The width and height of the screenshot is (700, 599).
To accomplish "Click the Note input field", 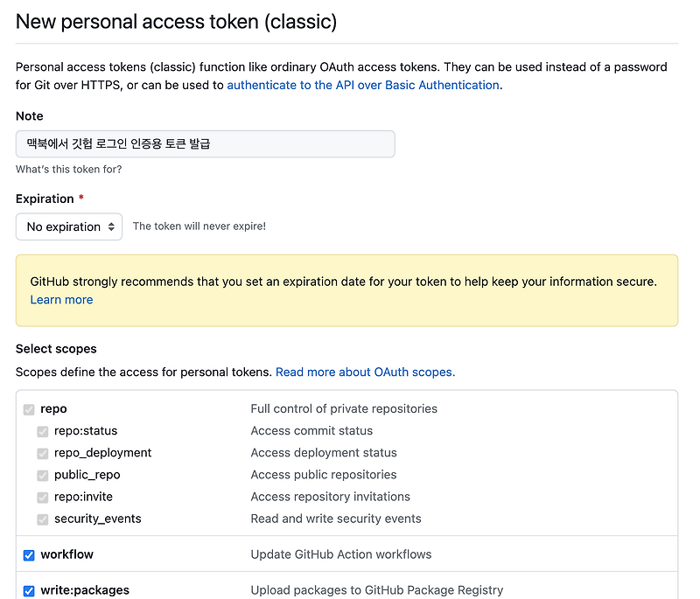I will click(x=205, y=143).
